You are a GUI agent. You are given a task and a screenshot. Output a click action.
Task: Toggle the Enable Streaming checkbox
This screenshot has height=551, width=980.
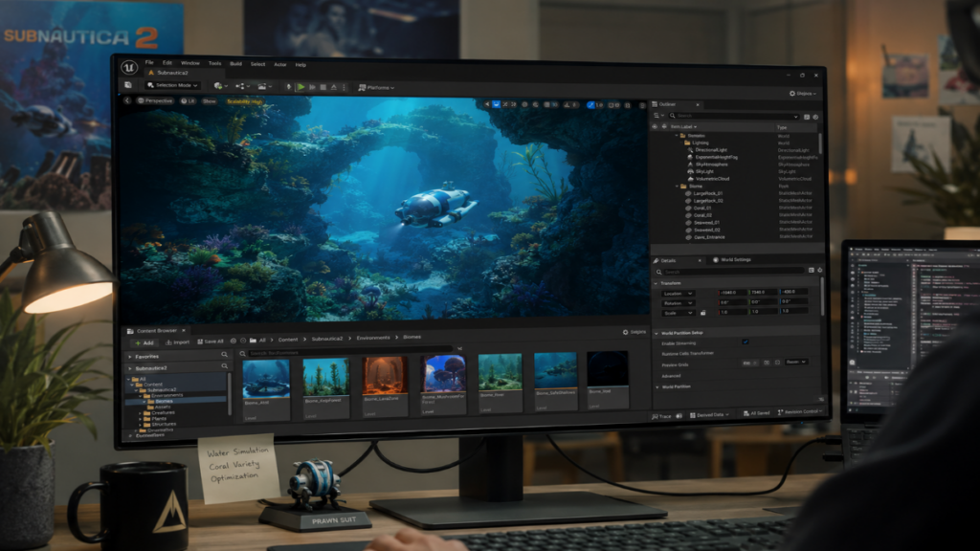[x=745, y=342]
